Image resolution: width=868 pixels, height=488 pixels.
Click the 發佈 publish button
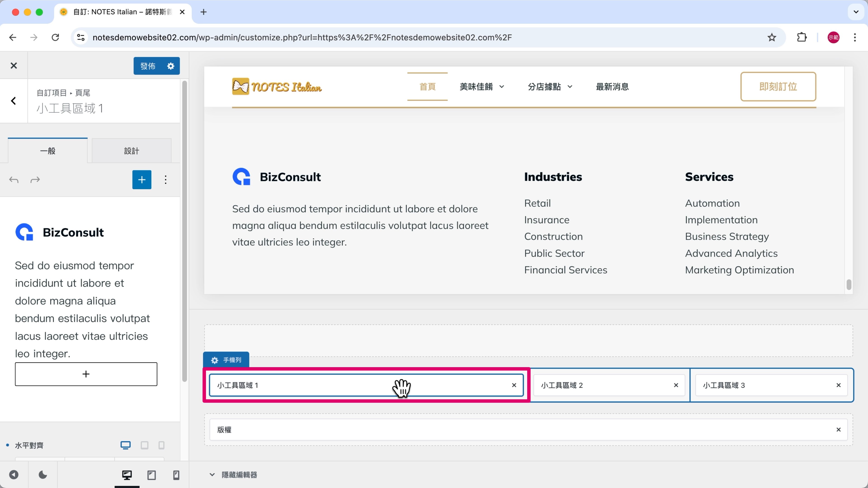point(148,66)
